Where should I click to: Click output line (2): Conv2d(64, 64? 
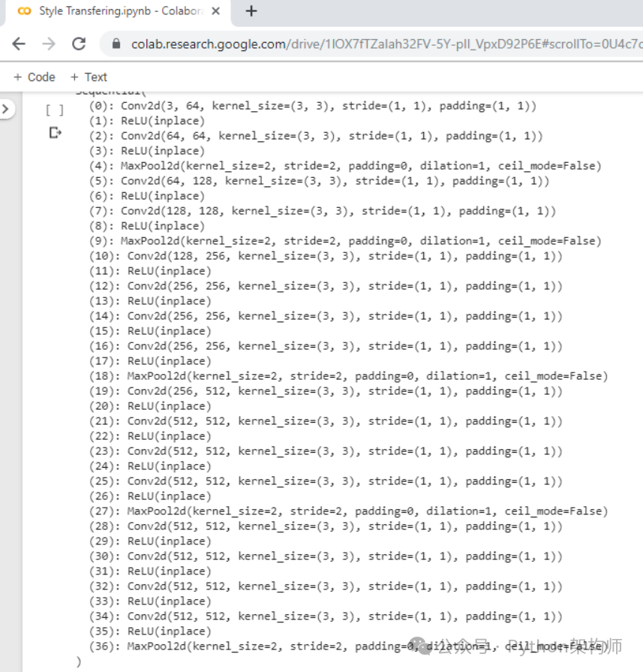pos(316,136)
